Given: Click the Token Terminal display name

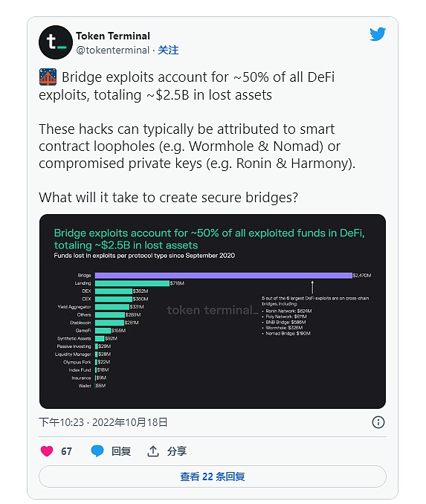Looking at the screenshot, I should (x=113, y=36).
